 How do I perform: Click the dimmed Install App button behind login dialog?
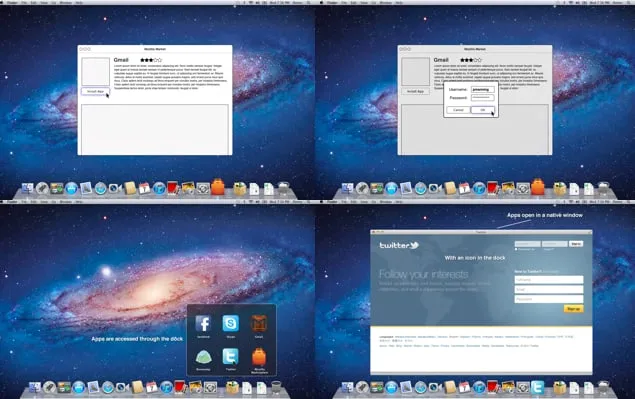[415, 92]
